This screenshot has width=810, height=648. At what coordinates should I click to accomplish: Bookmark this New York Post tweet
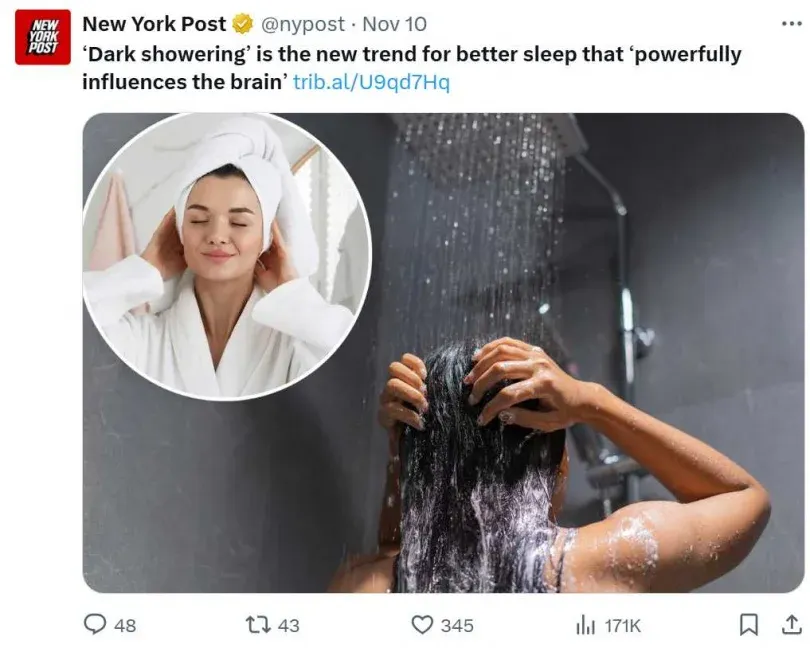(x=749, y=625)
